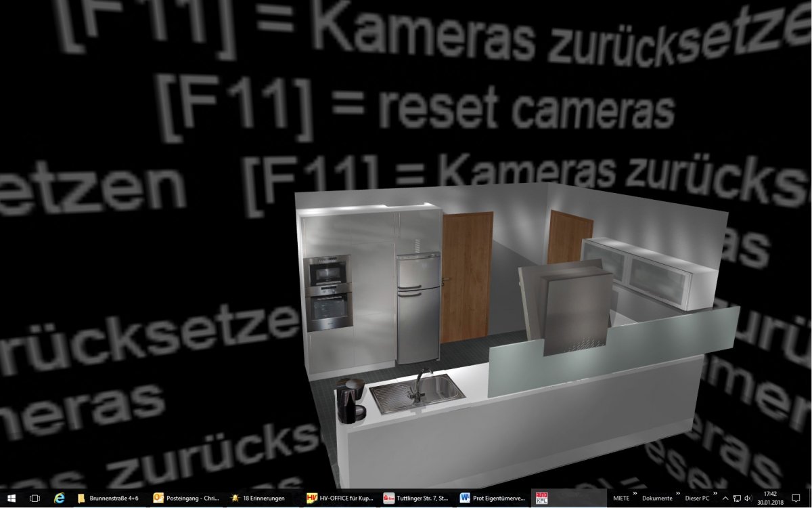812x508 pixels.
Task: Open the clock and date flyout
Action: tap(770, 498)
